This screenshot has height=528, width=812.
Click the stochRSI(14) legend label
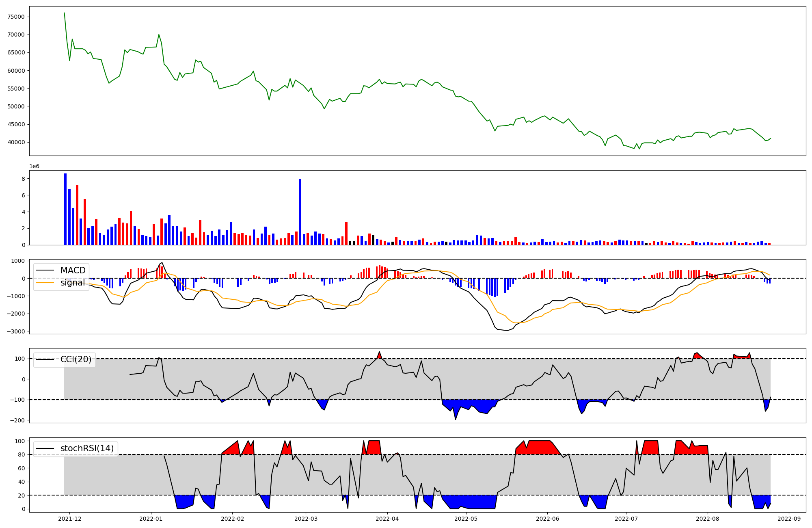tap(87, 448)
